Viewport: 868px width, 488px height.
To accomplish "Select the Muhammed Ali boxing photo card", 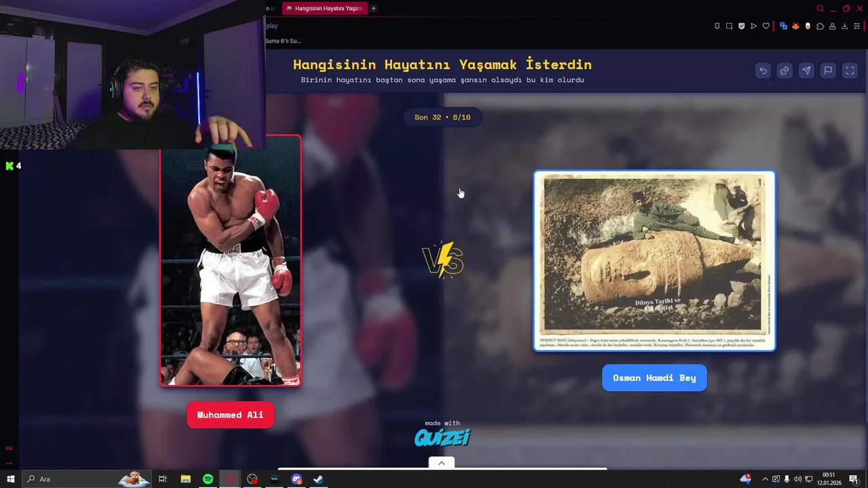I will [231, 261].
